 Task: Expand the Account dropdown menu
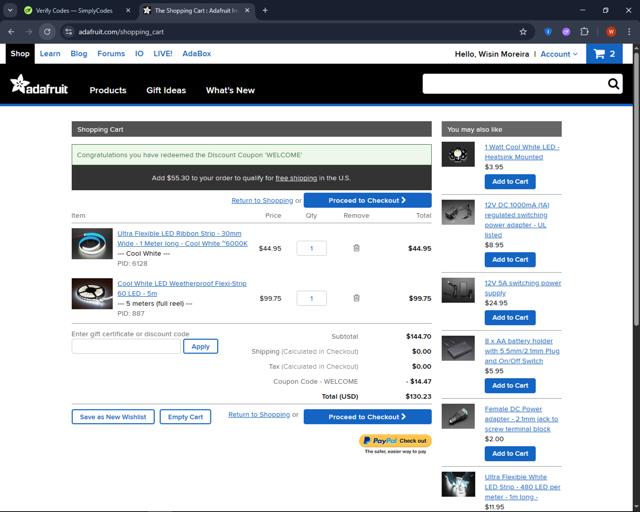[x=559, y=54]
